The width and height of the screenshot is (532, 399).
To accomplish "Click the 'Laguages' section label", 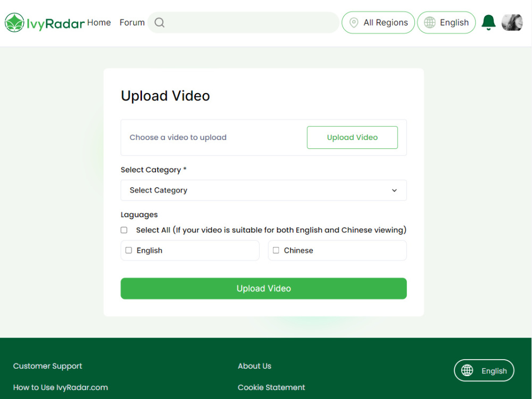I will click(x=139, y=215).
